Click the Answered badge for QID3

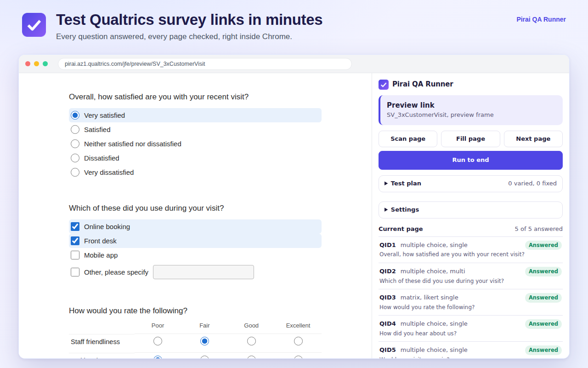point(543,298)
